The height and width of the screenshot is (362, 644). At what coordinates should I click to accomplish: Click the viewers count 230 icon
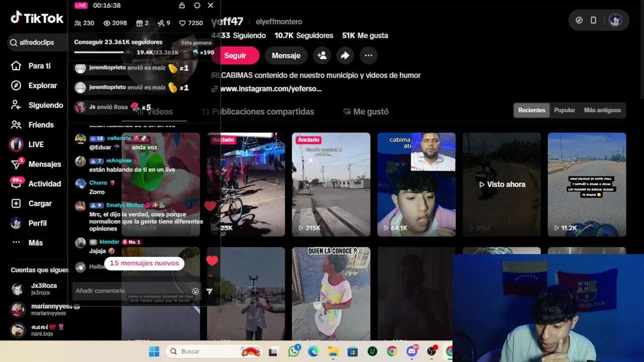click(77, 23)
